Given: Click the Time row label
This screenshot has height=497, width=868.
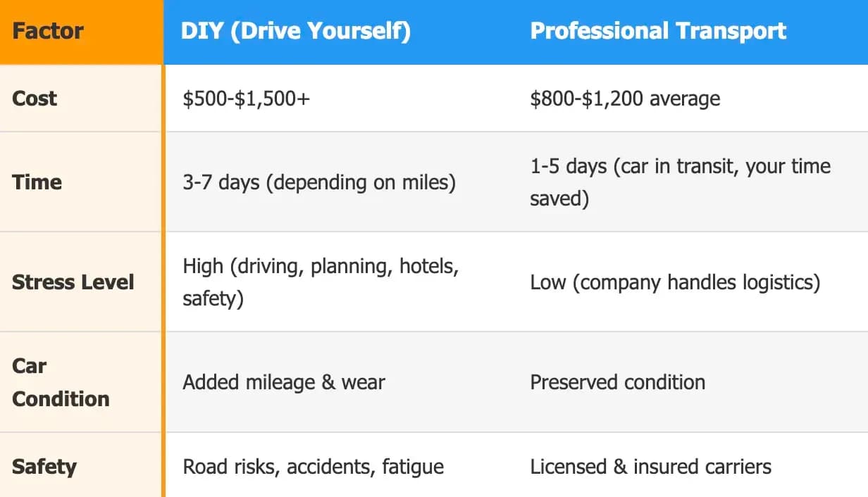Looking at the screenshot, I should coord(37,182).
